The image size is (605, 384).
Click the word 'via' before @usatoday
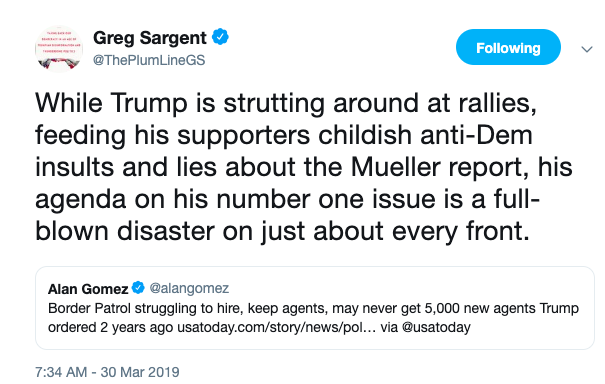point(389,327)
